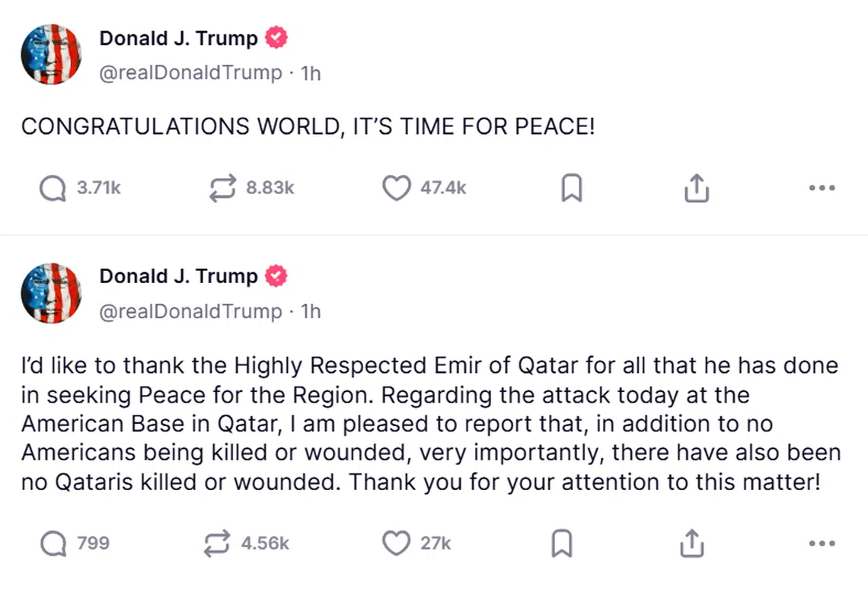Like the Emir of Qatar post
The height and width of the screenshot is (589, 868).
coord(396,543)
